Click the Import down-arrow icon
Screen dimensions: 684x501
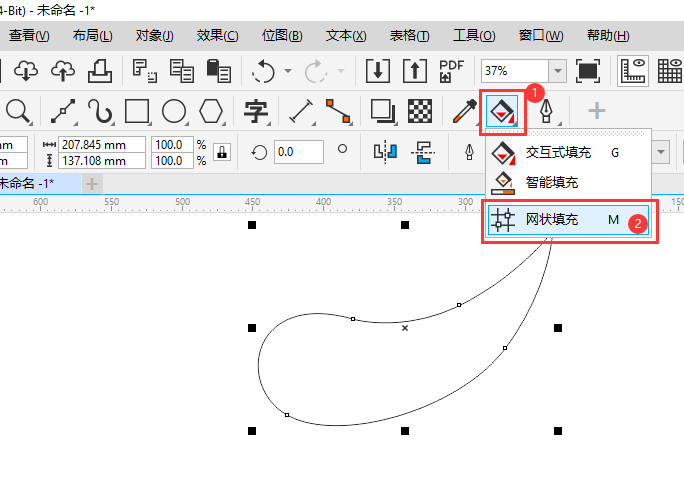click(x=378, y=71)
